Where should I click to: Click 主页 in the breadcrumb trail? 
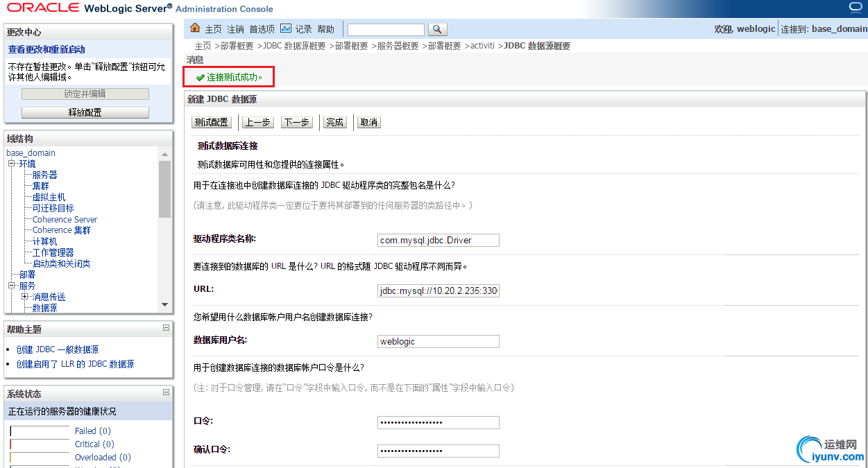tap(203, 46)
